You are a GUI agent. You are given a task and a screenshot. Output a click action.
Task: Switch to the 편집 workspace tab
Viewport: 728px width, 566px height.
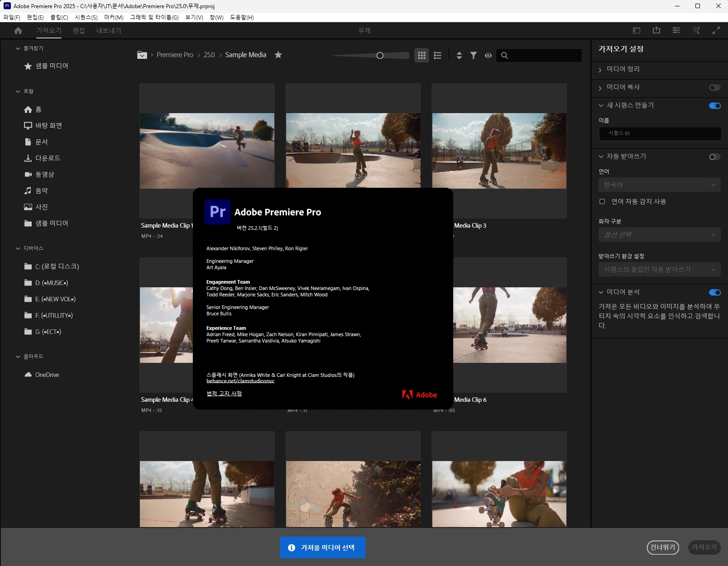pyautogui.click(x=79, y=31)
